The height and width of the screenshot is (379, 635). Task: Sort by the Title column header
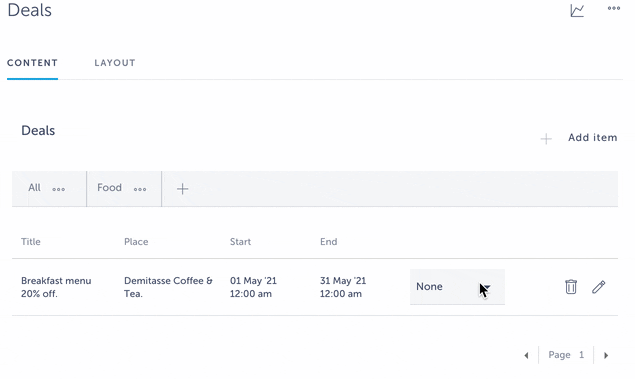click(x=31, y=242)
